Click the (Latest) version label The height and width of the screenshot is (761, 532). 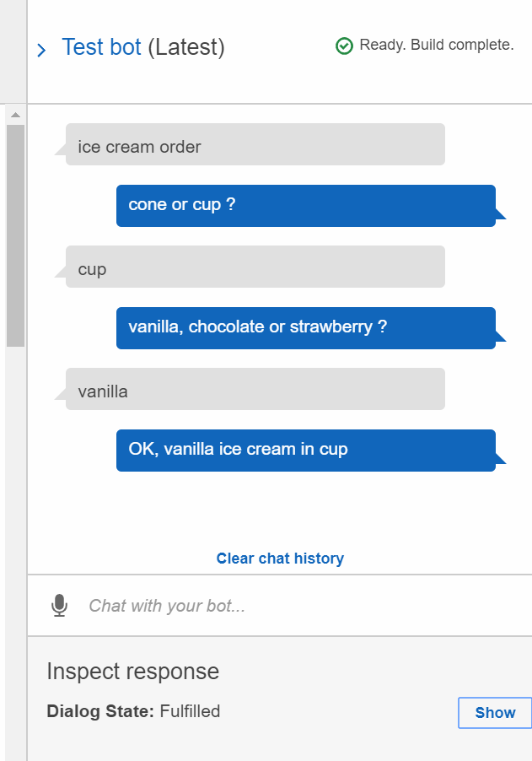pos(186,47)
